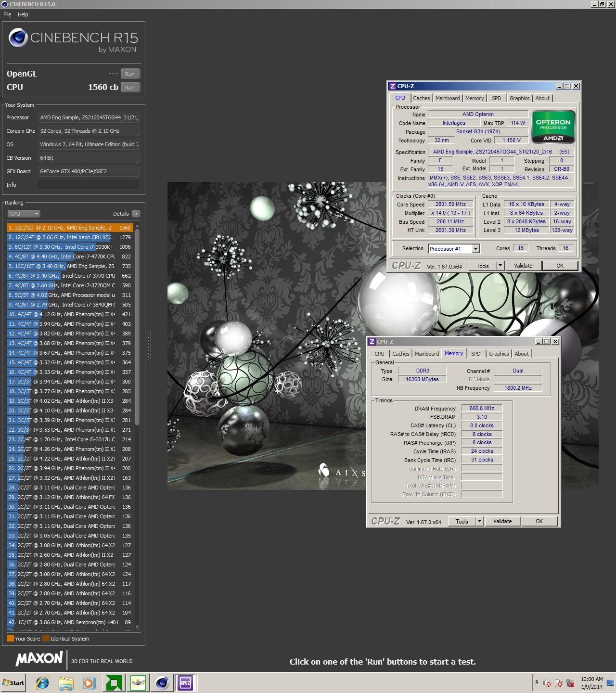Run the CPU benchmark
Viewport: 616px width, 693px height.
[x=130, y=88]
